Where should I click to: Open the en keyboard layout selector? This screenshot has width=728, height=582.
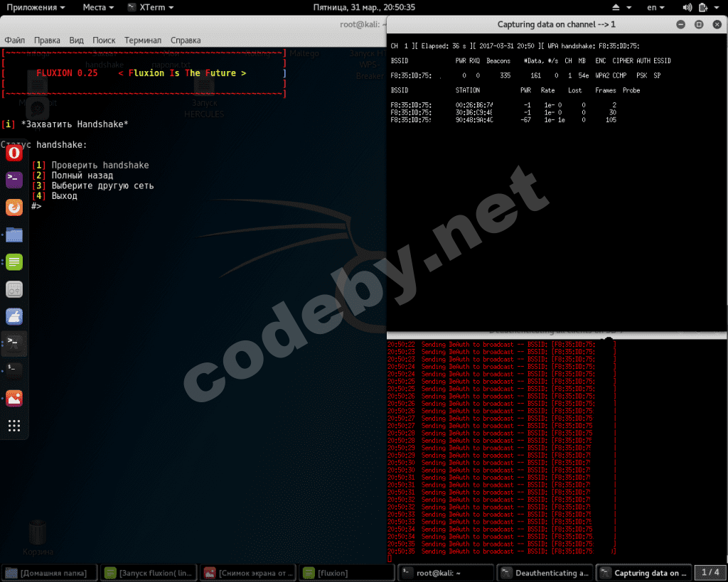click(x=655, y=7)
